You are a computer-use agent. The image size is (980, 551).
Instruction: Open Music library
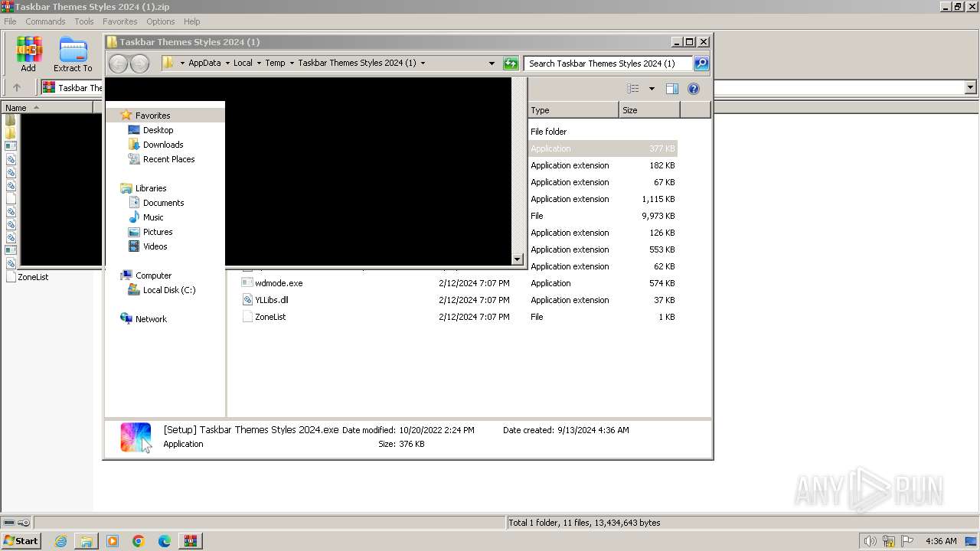tap(153, 217)
